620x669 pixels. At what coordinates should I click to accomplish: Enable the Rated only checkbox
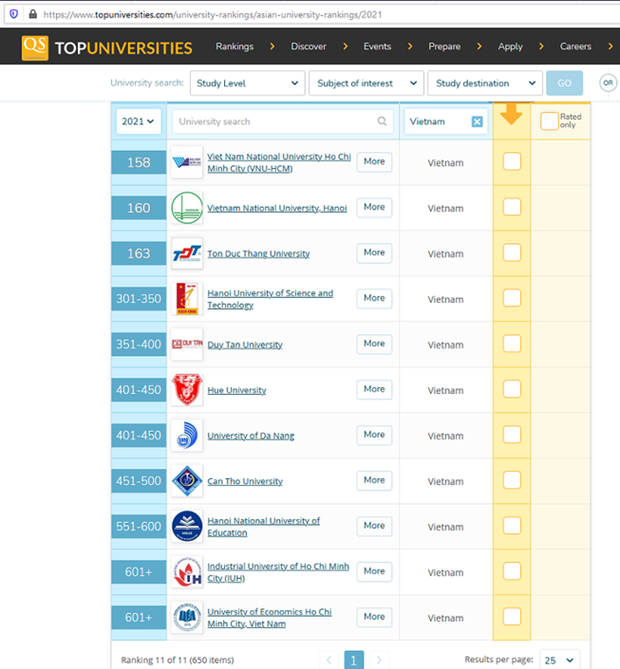(x=549, y=121)
